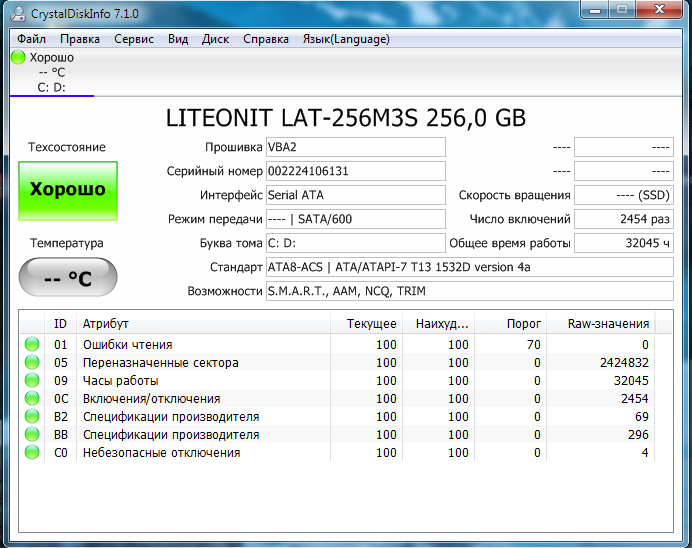The height and width of the screenshot is (548, 692).
Task: Click the raw value 32045 in Часы работы row
Action: [631, 381]
